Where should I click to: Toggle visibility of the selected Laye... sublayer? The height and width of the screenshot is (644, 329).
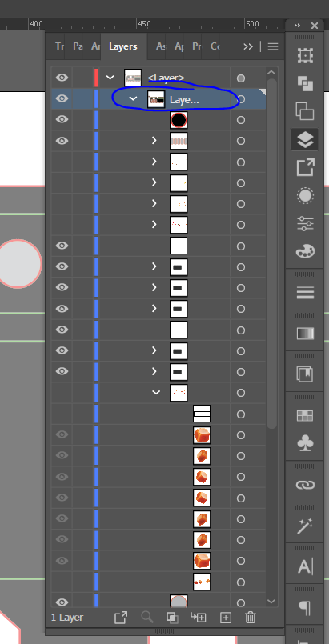(x=62, y=98)
